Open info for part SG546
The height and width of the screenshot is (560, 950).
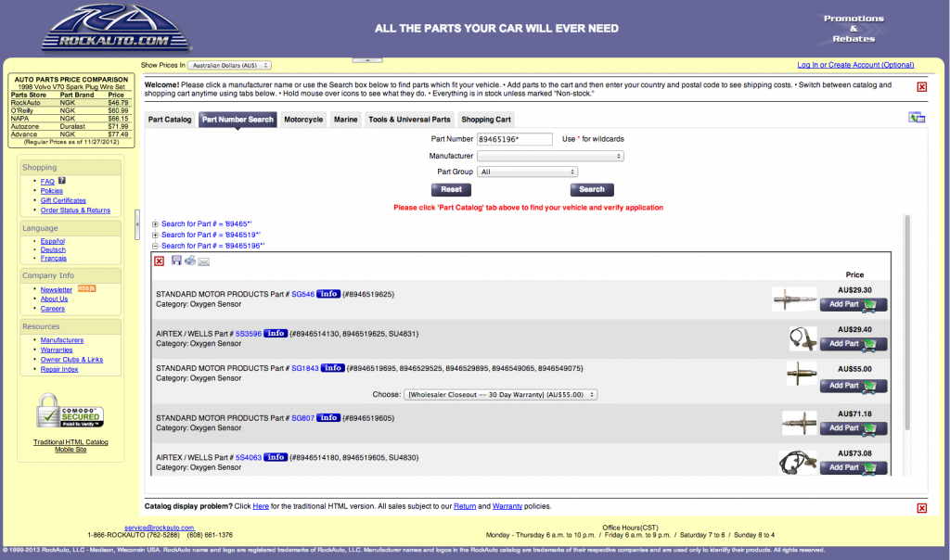[328, 294]
